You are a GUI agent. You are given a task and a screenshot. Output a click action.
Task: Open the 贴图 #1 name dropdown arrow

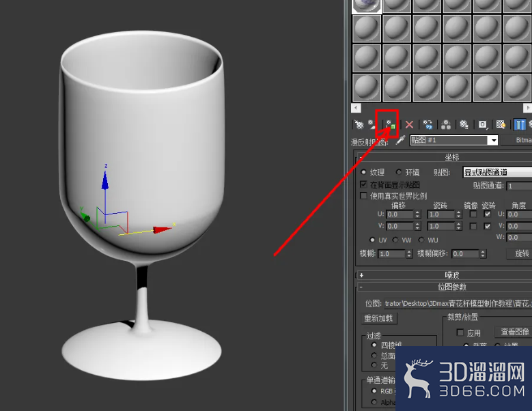click(493, 141)
